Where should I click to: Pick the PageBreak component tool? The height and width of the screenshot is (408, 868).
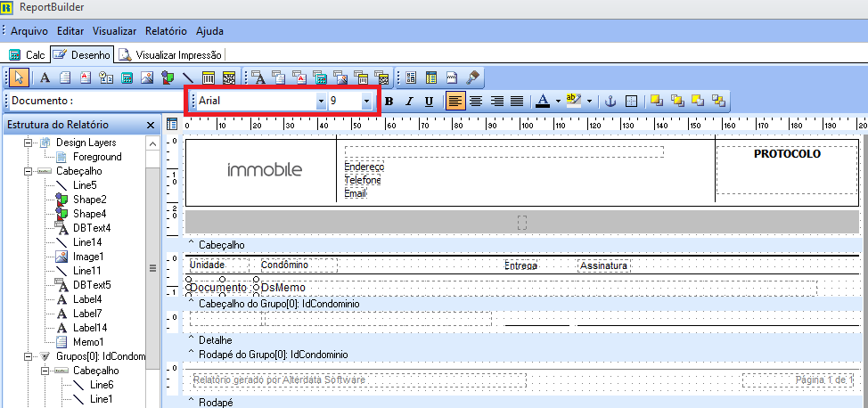pyautogui.click(x=452, y=78)
